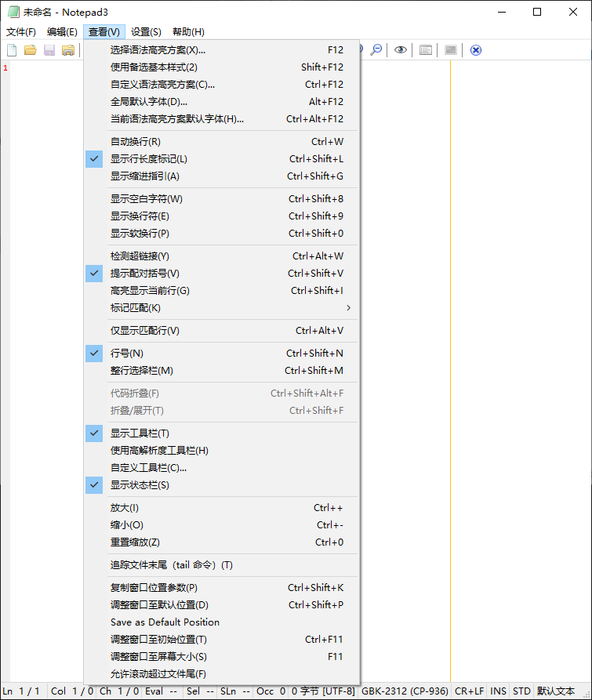
Task: Choose 复制窗口位置参数(P) entry
Action: [221, 587]
